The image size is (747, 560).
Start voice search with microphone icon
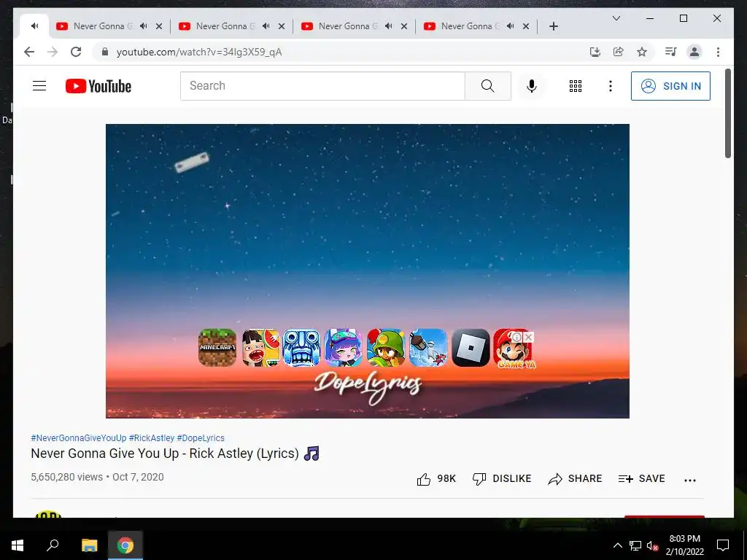click(x=532, y=86)
